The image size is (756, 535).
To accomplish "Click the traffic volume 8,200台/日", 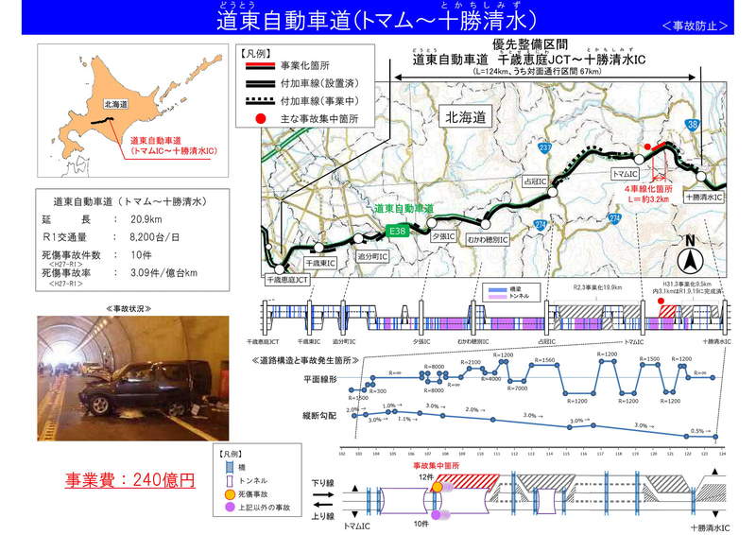I will pos(154,237).
